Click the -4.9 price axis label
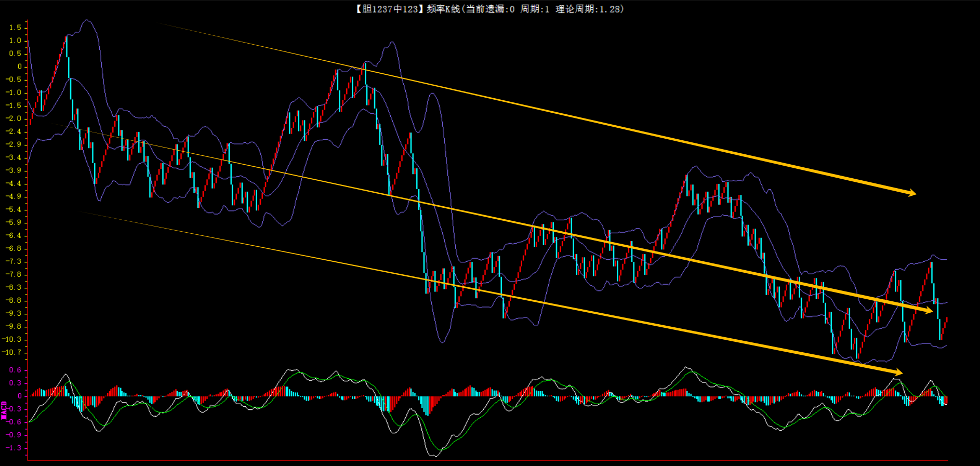980x466 pixels. 14,196
